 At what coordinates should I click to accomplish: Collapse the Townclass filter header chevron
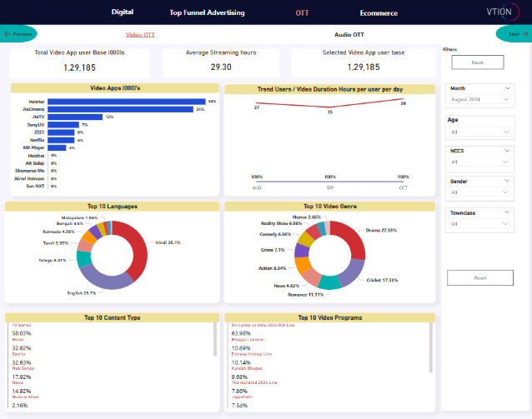[x=508, y=212]
